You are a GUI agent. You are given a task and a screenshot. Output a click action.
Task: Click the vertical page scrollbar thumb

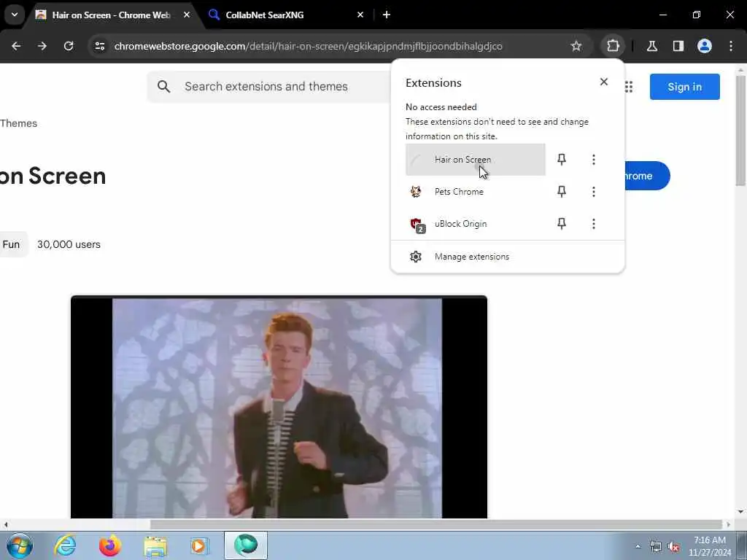[740, 131]
